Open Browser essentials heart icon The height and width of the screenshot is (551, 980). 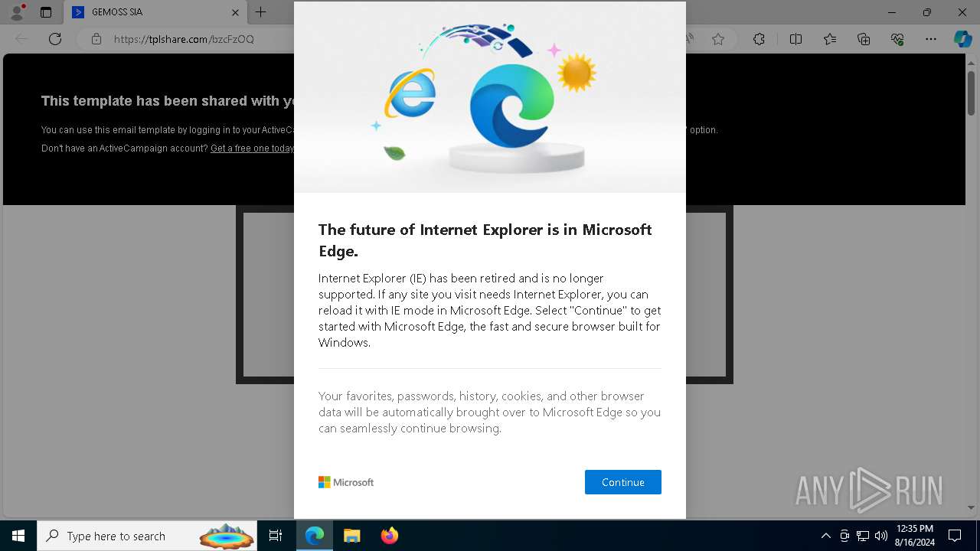click(897, 39)
